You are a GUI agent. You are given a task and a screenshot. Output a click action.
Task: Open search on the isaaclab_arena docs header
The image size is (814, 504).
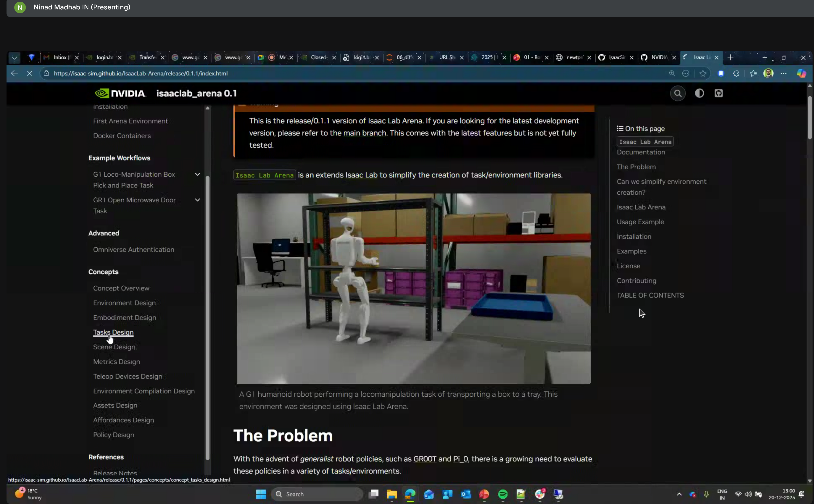[x=678, y=93]
